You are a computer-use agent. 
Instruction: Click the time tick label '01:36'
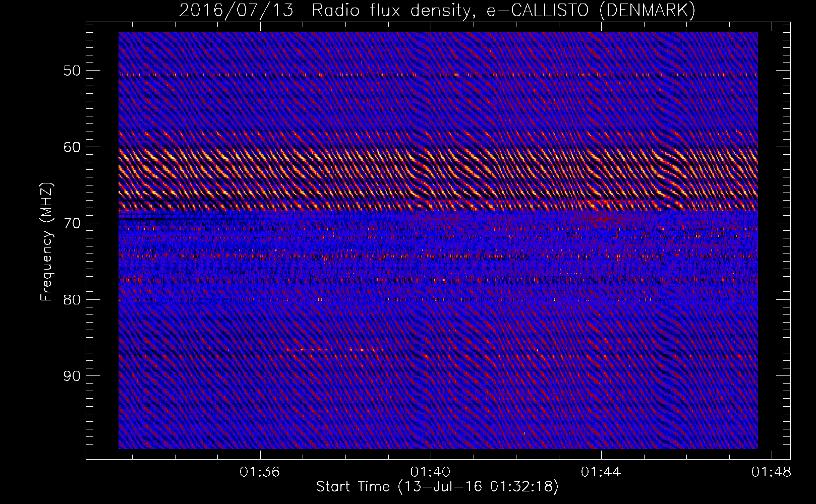(260, 472)
